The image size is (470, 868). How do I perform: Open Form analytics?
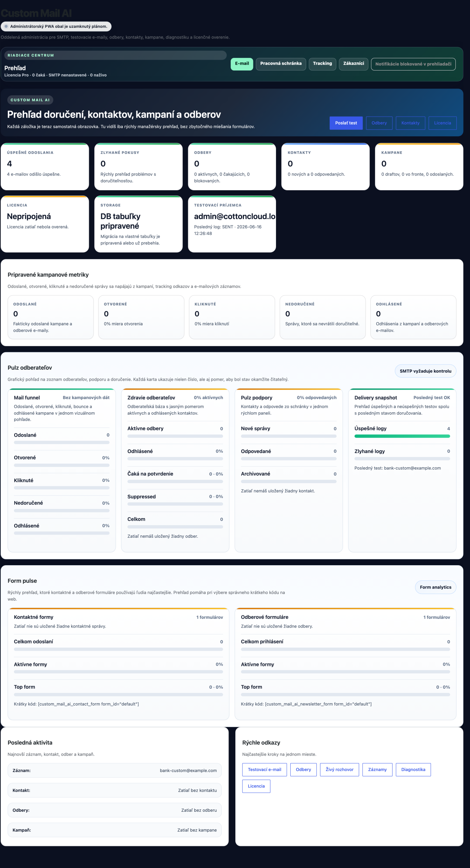(435, 587)
